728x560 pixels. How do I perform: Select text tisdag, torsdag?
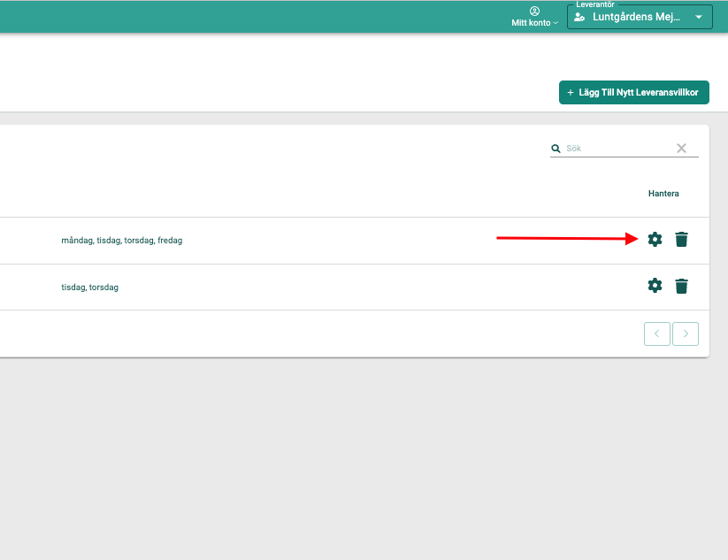pyautogui.click(x=89, y=288)
